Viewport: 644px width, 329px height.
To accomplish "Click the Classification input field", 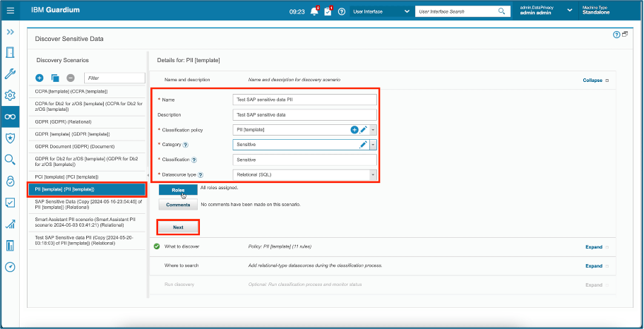I will [x=304, y=160].
